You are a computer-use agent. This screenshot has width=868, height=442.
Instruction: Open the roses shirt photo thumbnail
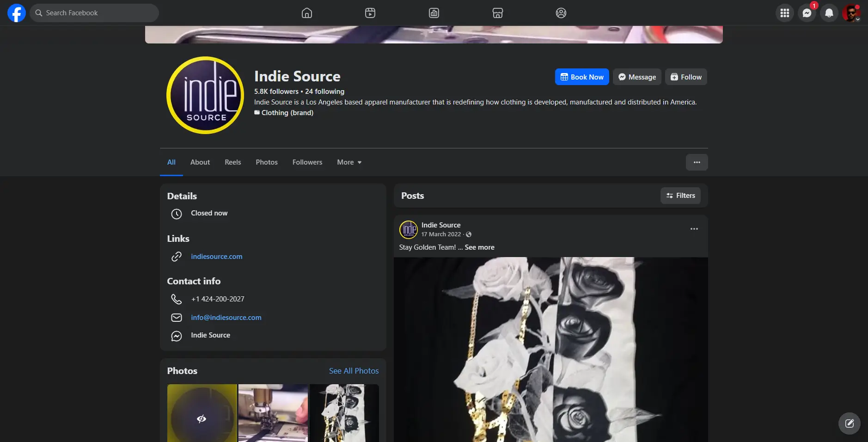(x=344, y=413)
